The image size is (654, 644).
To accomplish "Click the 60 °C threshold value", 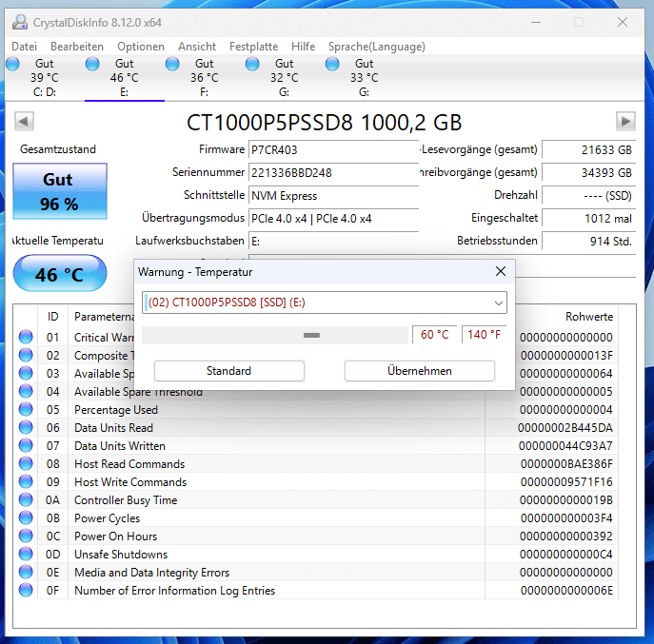I will (434, 335).
